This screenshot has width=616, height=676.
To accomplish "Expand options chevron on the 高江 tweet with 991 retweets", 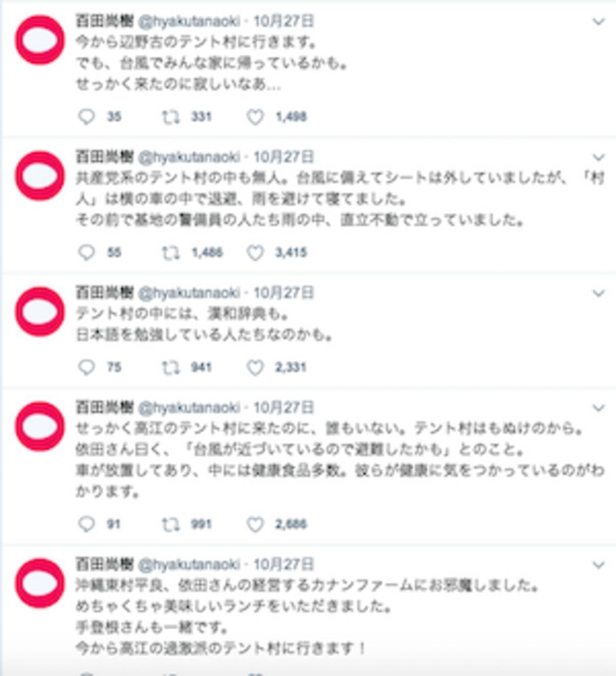I will tap(598, 408).
